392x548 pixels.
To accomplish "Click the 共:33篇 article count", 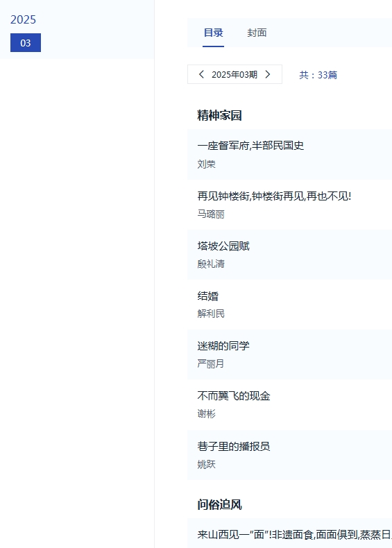I will 318,75.
